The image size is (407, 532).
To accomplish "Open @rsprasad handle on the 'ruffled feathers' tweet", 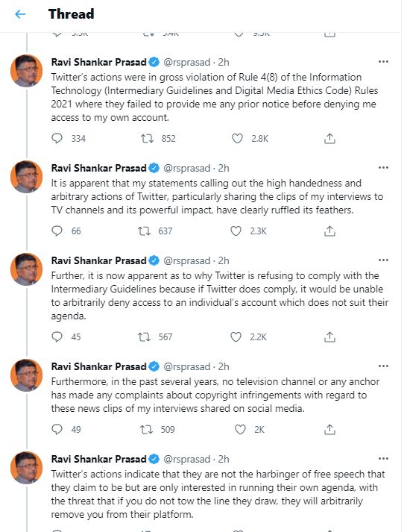I will coord(186,169).
